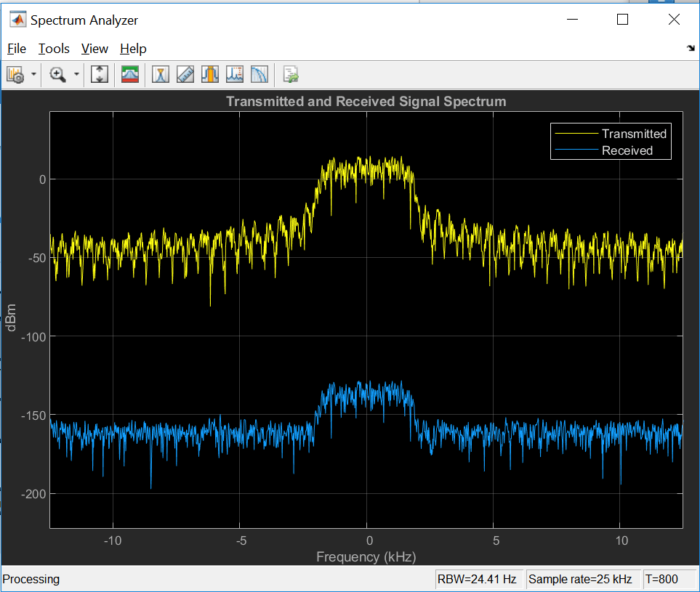Toggle the Spectral Mask button
700x592 pixels.
130,75
